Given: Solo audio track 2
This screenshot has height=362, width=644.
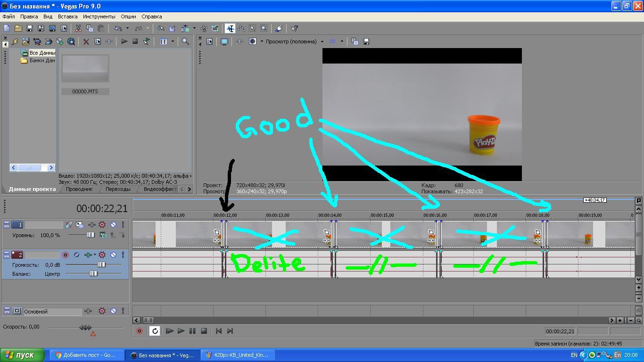Looking at the screenshot, I should tap(123, 255).
